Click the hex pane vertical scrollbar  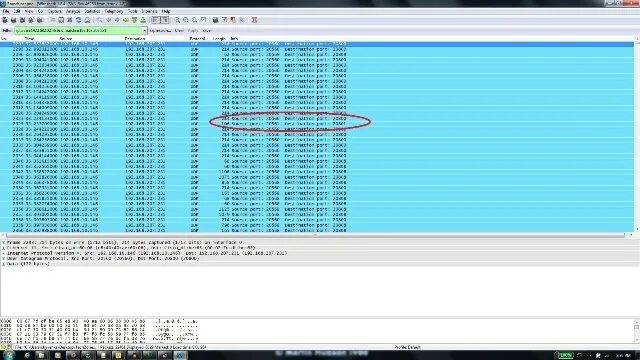[x=637, y=330]
